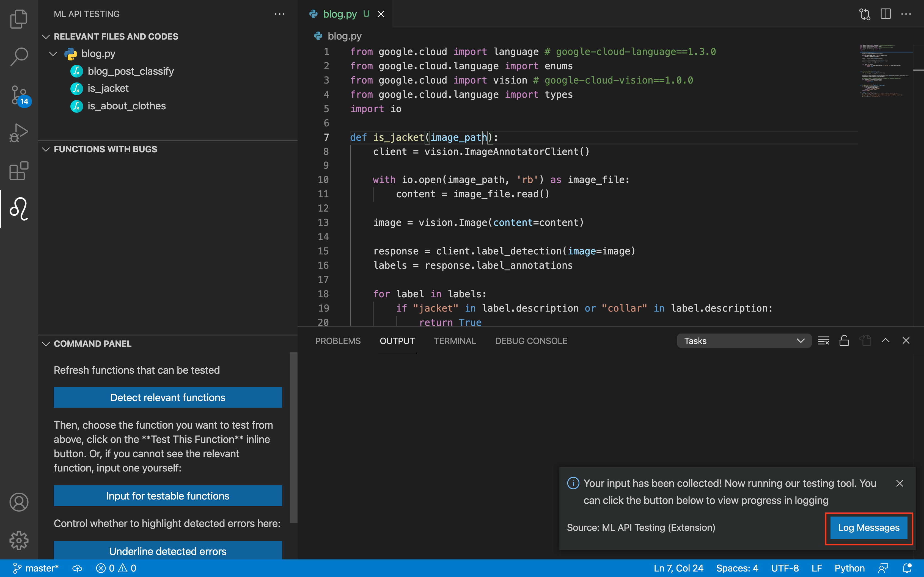Toggle the output scroll lock
The height and width of the screenshot is (577, 924).
(844, 341)
